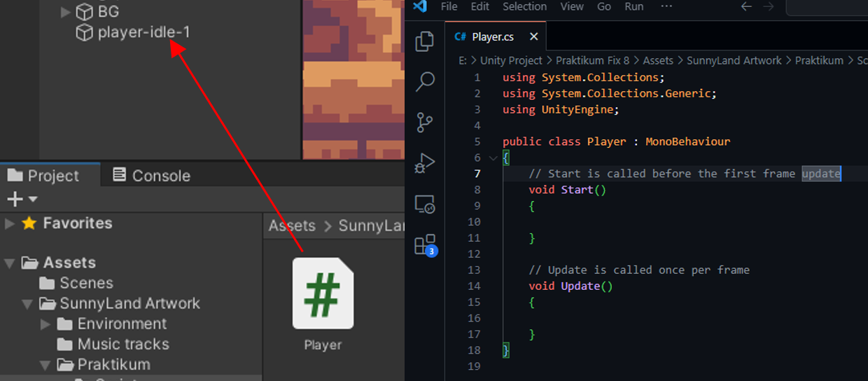Click the VS Code logo icon

pyautogui.click(x=420, y=6)
